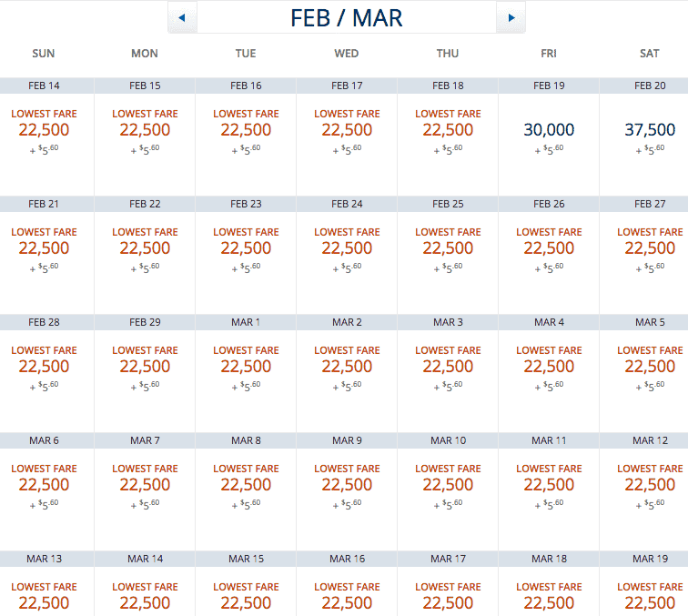Choose the Feb 25 fare of 22,500
The width and height of the screenshot is (688, 616).
[448, 248]
